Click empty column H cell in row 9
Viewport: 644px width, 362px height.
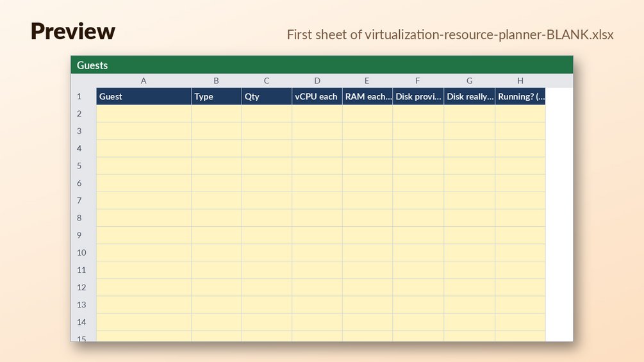520,235
